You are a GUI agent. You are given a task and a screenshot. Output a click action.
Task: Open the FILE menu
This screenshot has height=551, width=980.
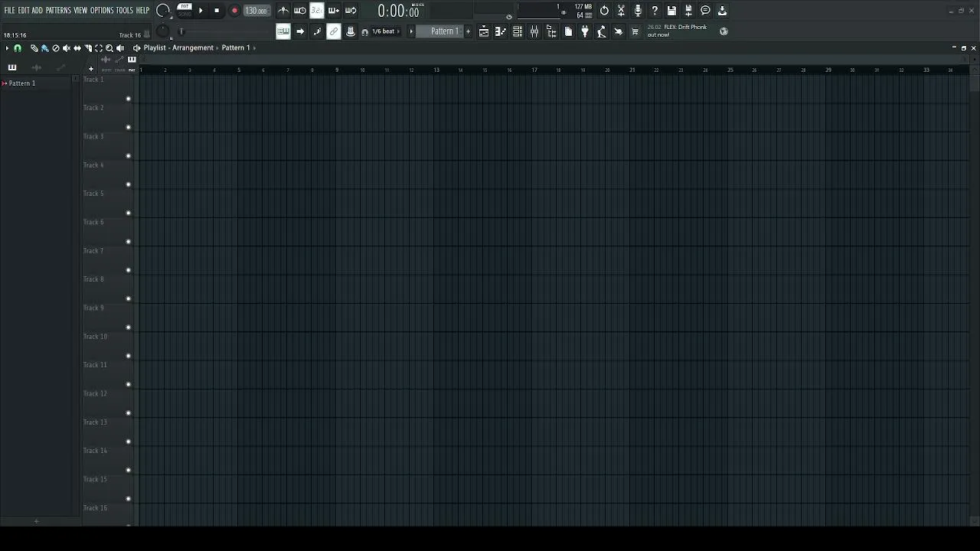[x=10, y=11]
